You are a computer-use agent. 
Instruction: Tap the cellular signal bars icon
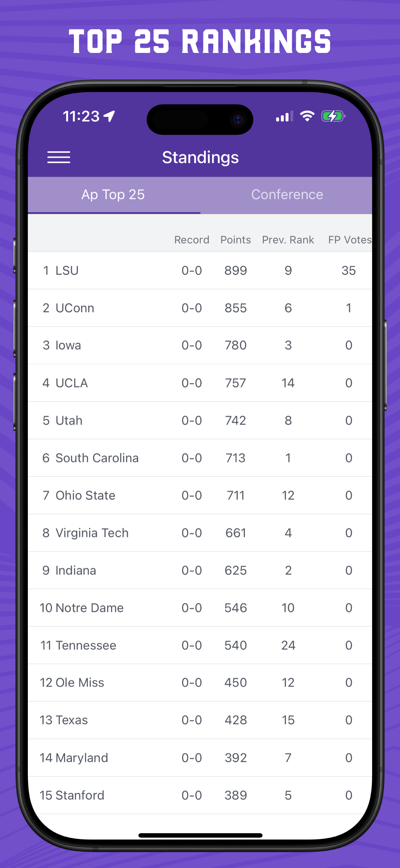(x=284, y=116)
